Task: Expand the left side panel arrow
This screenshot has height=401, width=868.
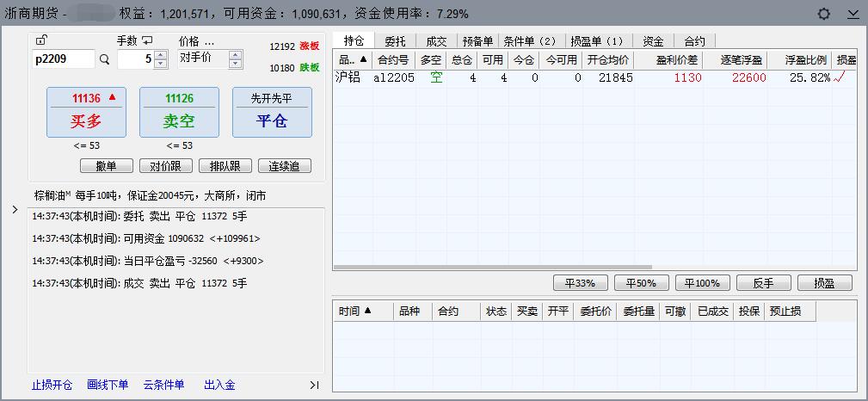Action: 14,209
